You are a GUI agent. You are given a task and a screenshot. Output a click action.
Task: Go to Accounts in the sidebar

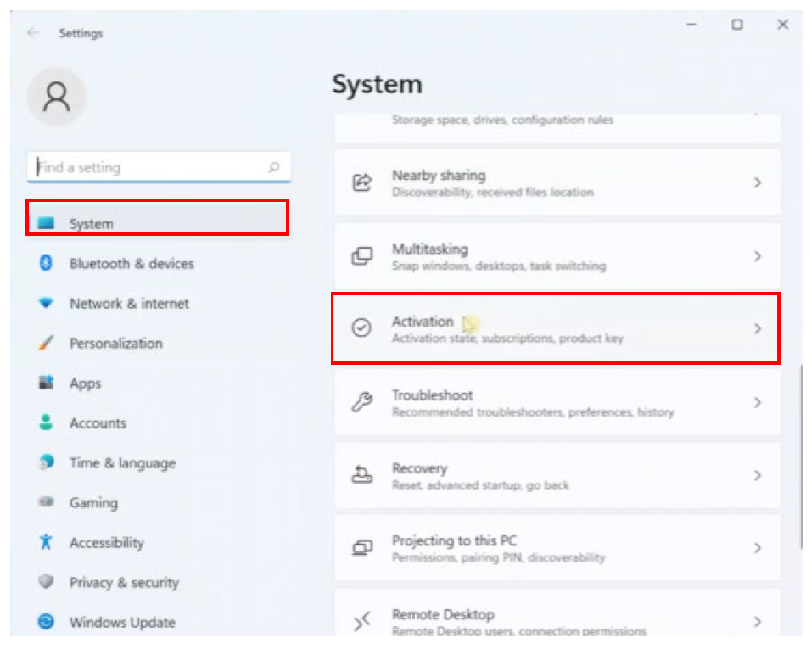[98, 423]
